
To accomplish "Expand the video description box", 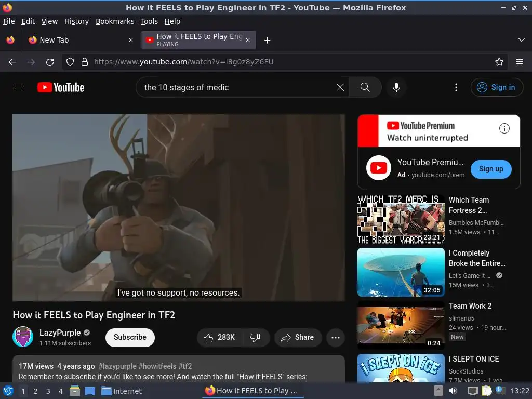I will click(x=179, y=370).
